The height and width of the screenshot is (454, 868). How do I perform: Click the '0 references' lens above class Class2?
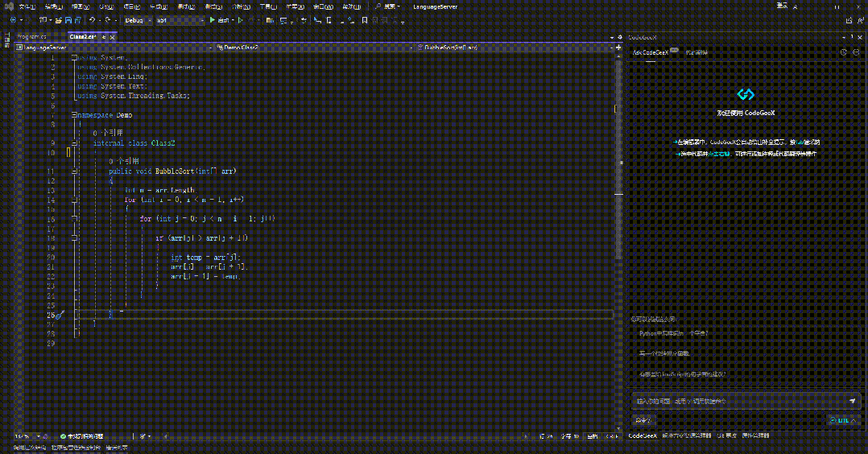coord(108,133)
